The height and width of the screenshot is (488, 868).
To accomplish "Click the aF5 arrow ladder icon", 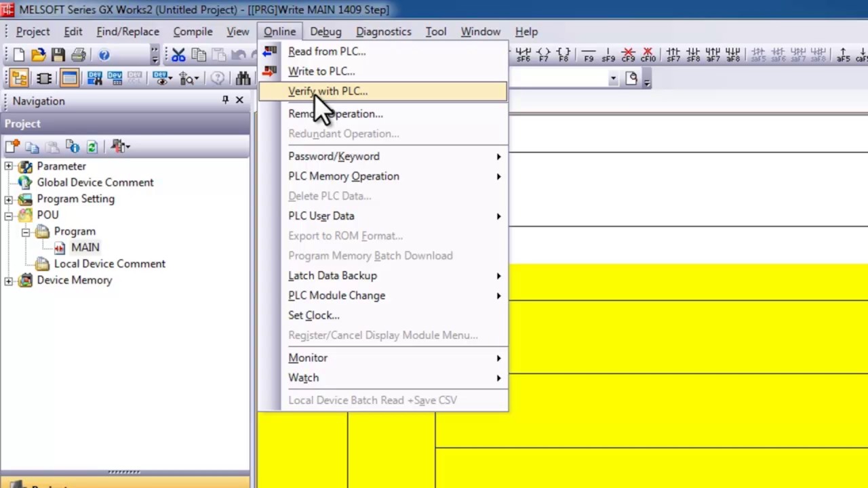I will [x=843, y=55].
